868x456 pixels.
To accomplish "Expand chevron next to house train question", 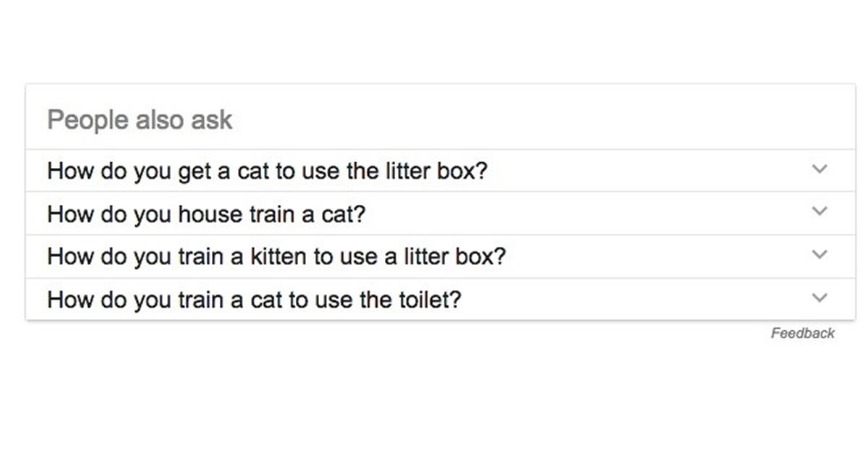I will pos(819,211).
